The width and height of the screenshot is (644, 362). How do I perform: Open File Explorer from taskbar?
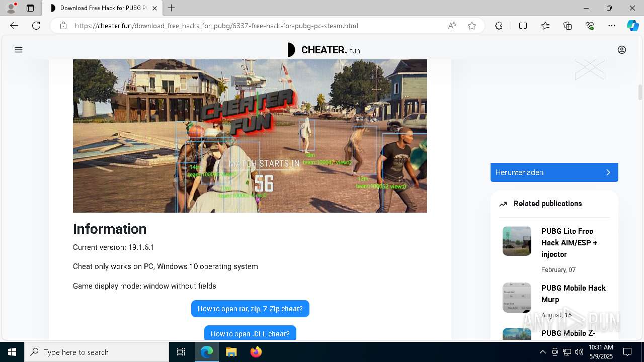(x=231, y=352)
